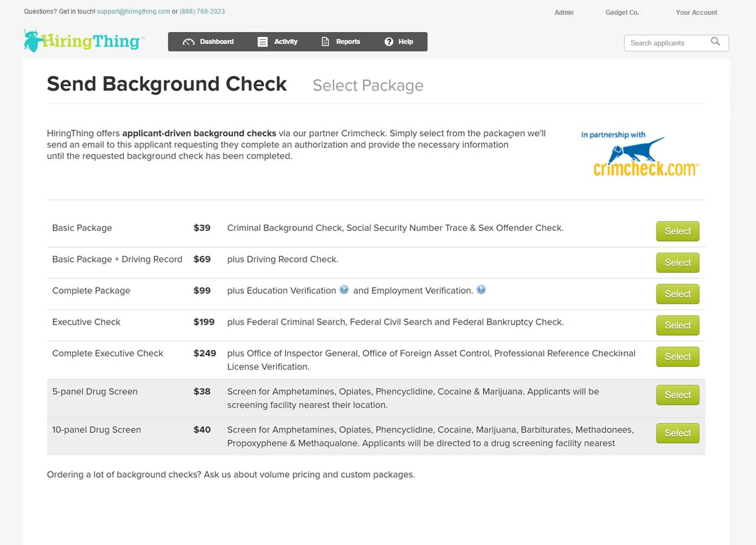Viewport: 756px width, 545px height.
Task: Click the '10-panel Drug Screen' name text
Action: (x=96, y=430)
